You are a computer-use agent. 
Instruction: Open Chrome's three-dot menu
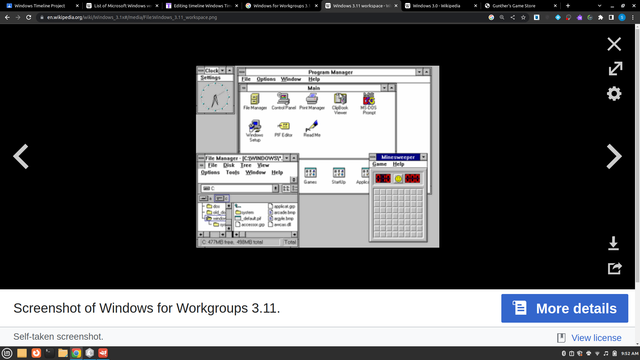point(633,18)
